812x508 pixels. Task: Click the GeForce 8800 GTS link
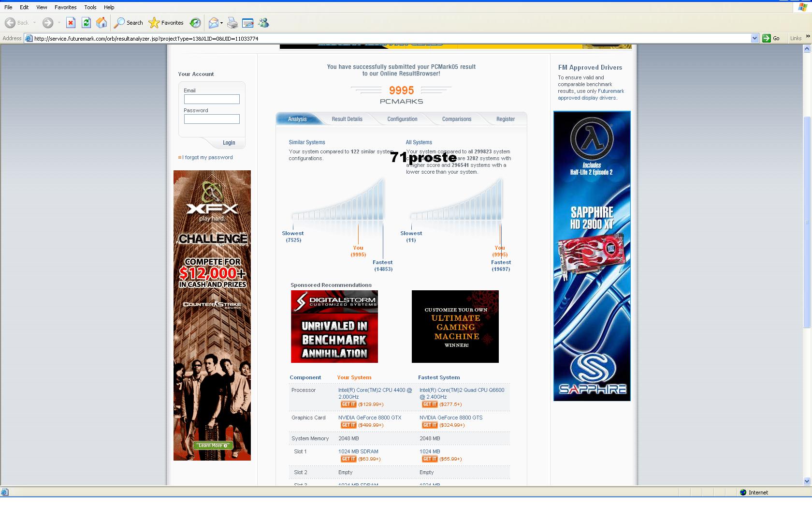click(x=451, y=418)
